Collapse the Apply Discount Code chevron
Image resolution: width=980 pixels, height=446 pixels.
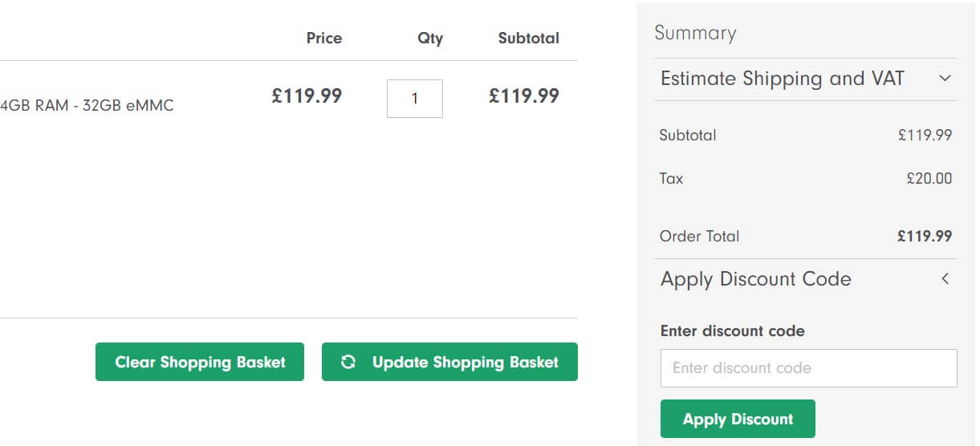[945, 279]
